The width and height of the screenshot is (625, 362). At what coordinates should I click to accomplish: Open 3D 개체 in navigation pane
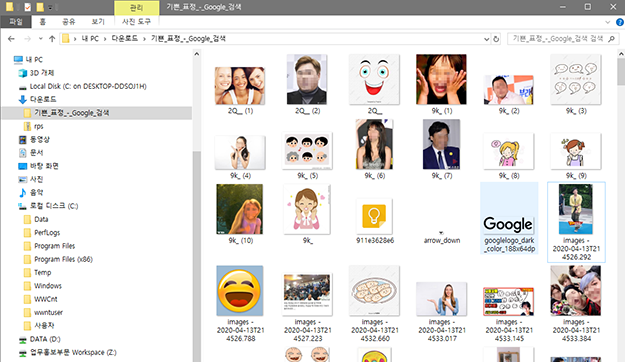tap(42, 73)
